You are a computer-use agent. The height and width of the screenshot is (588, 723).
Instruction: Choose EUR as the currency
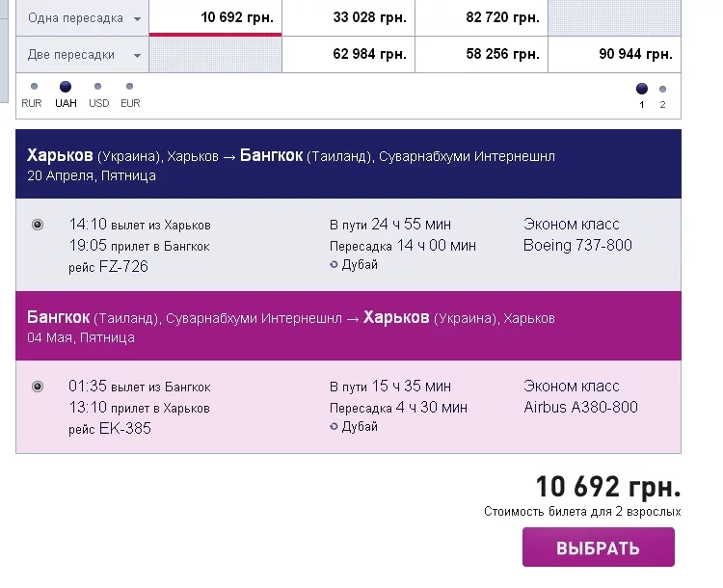(130, 87)
